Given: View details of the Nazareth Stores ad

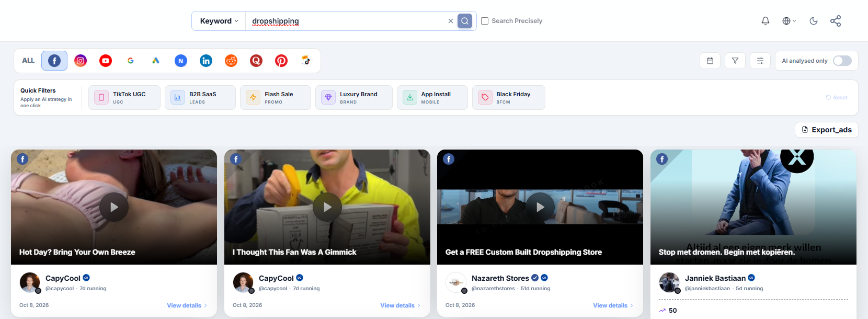Looking at the screenshot, I should point(613,305).
